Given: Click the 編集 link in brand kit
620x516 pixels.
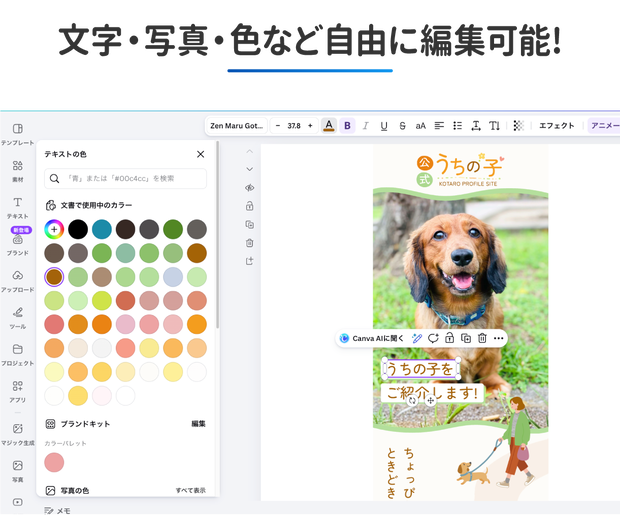Looking at the screenshot, I should 198,424.
